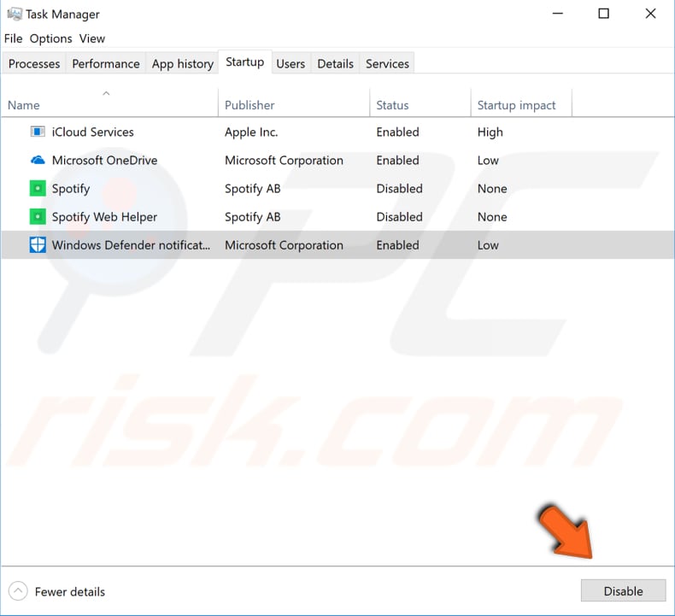This screenshot has height=616, width=675.
Task: Click the Task Manager title bar icon
Action: click(x=15, y=15)
